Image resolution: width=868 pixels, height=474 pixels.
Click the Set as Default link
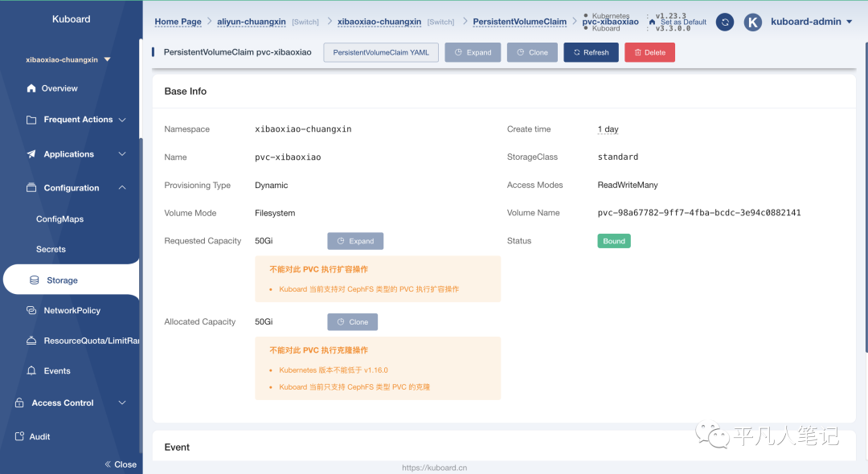click(x=684, y=22)
